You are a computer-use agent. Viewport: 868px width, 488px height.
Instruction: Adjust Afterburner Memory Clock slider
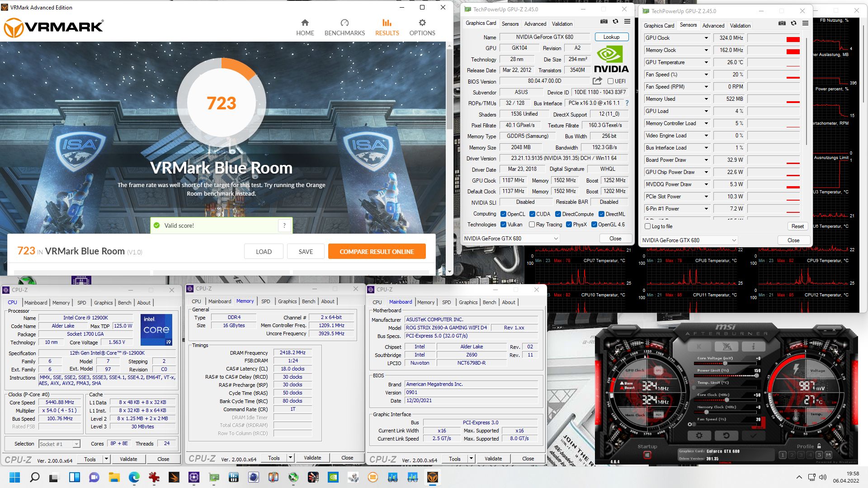(725, 412)
